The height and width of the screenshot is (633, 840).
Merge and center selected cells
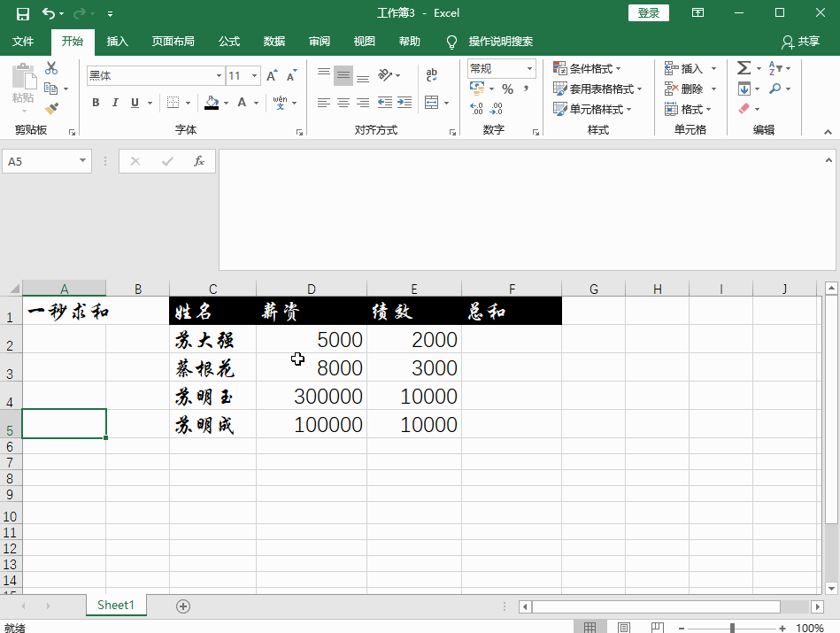click(x=432, y=103)
